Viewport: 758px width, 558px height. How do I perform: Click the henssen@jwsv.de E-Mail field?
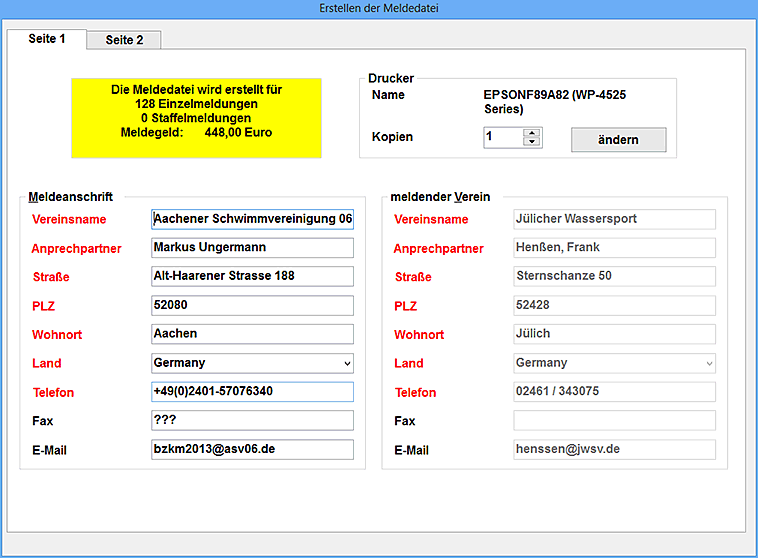[x=614, y=450]
